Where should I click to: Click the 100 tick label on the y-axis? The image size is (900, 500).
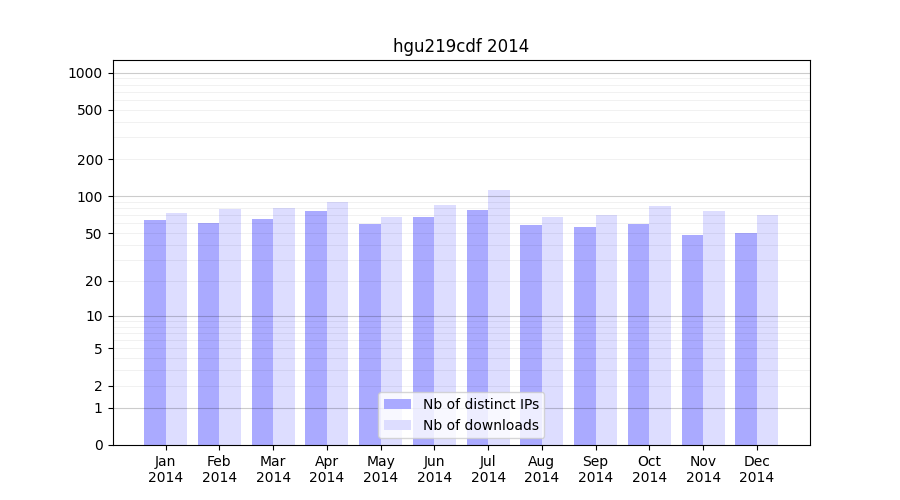click(90, 197)
